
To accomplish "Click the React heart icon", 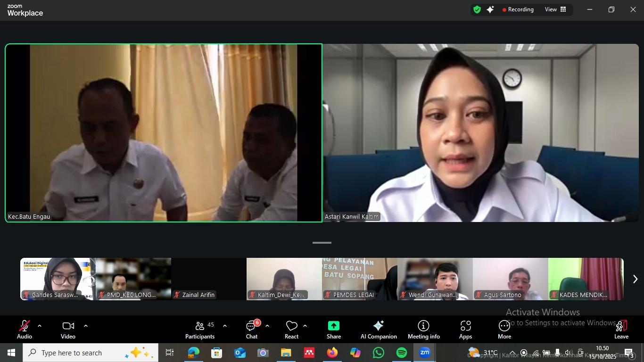I will [x=291, y=329].
